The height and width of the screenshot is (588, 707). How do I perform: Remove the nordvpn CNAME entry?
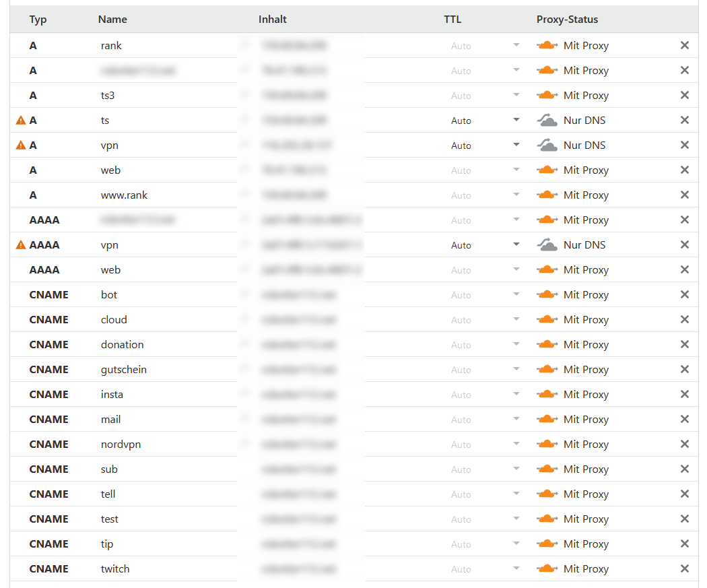pos(684,445)
